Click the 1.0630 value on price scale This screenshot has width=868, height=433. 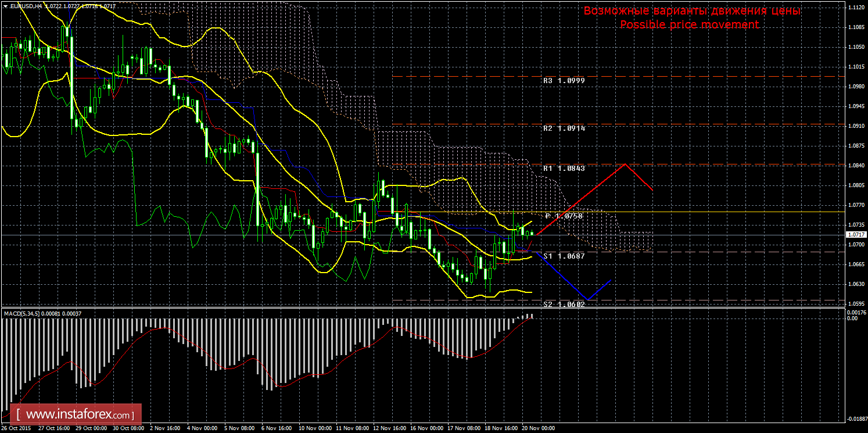point(855,284)
